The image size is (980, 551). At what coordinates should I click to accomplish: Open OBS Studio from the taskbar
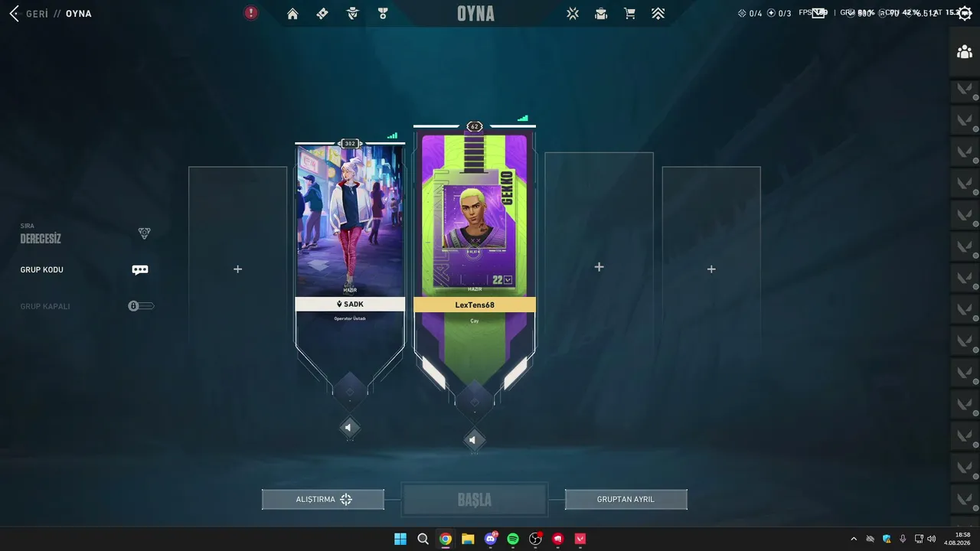point(536,539)
